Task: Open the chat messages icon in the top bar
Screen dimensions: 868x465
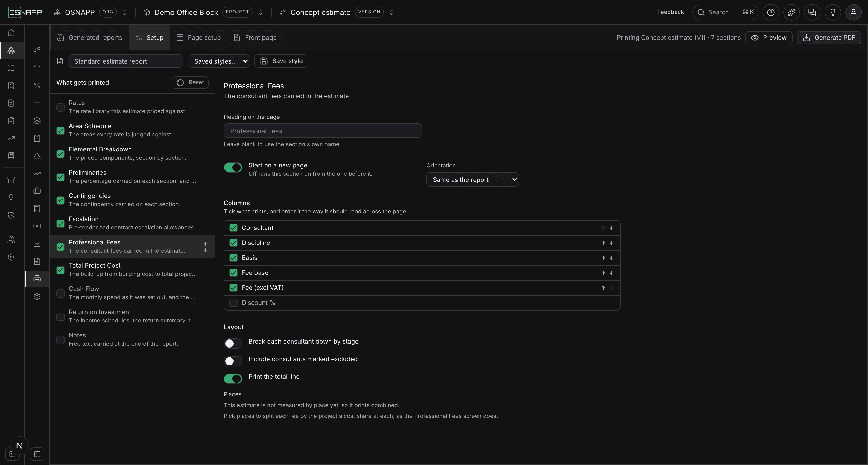Action: pyautogui.click(x=812, y=12)
